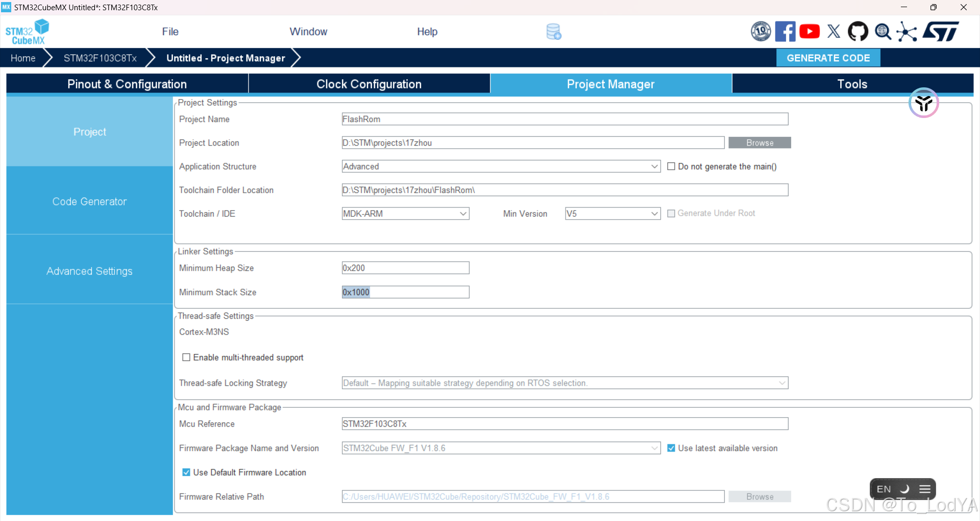This screenshot has height=521, width=980.
Task: Open the Min Version dropdown
Action: coord(612,214)
